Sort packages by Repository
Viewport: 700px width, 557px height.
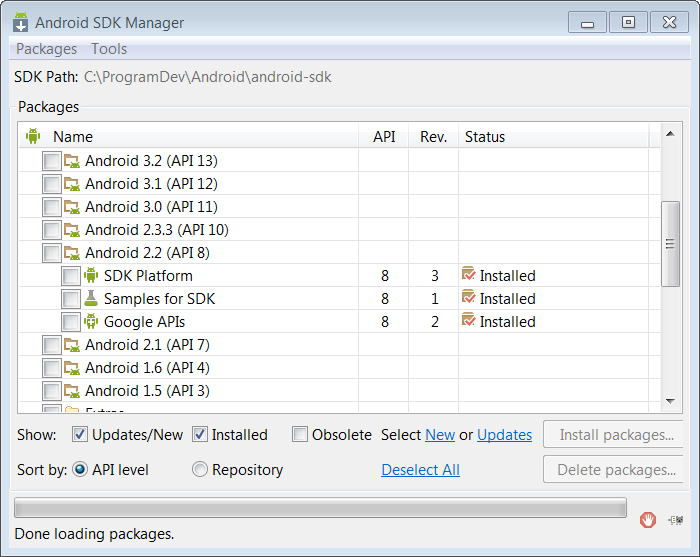coord(200,469)
